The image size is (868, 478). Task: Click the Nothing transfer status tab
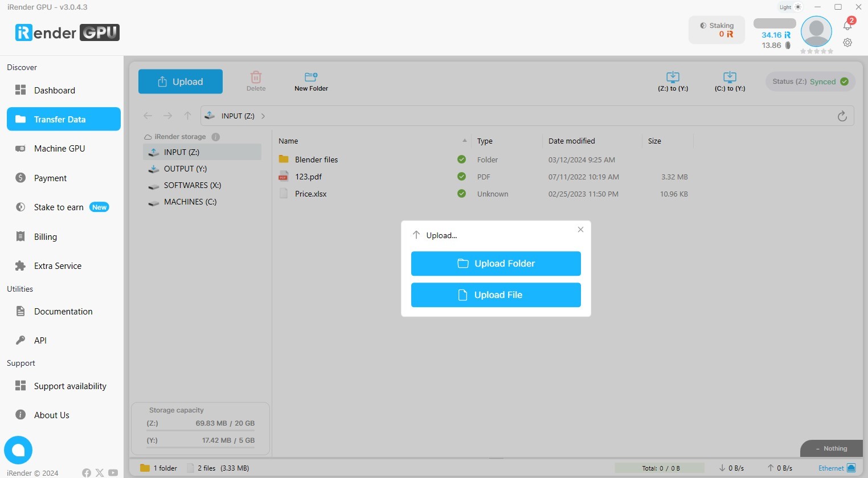tap(831, 448)
